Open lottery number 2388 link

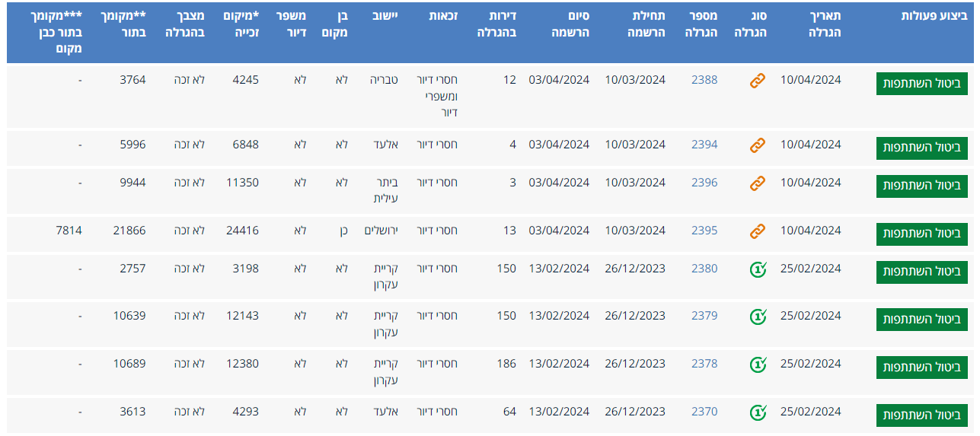[x=704, y=80]
